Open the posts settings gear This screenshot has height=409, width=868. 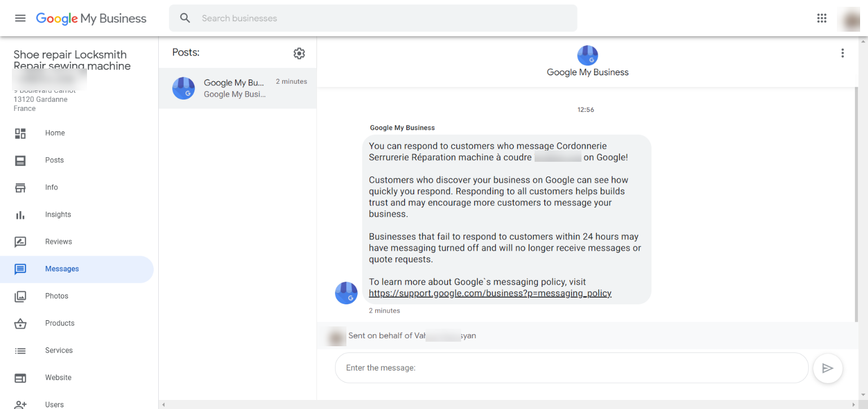pos(299,53)
